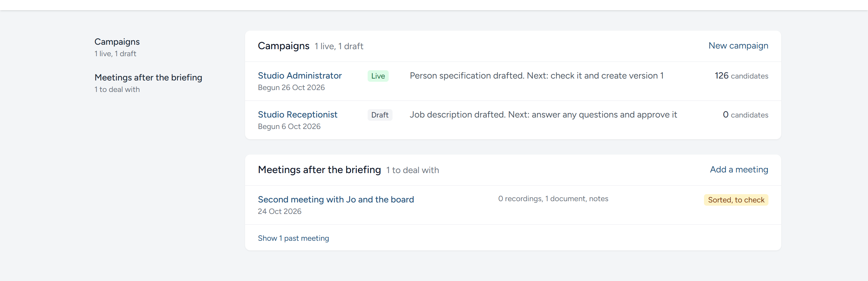Click 0 recordings, 1 document, notes text

point(553,199)
